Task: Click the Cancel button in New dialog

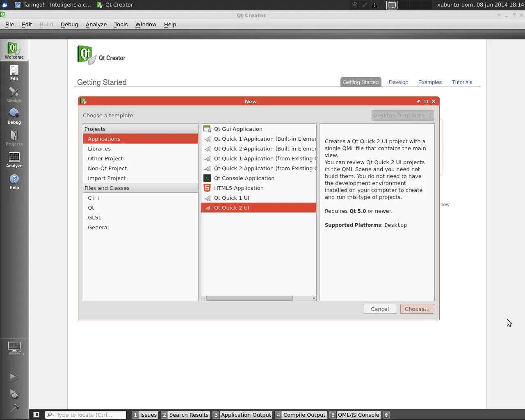Action: (x=380, y=309)
